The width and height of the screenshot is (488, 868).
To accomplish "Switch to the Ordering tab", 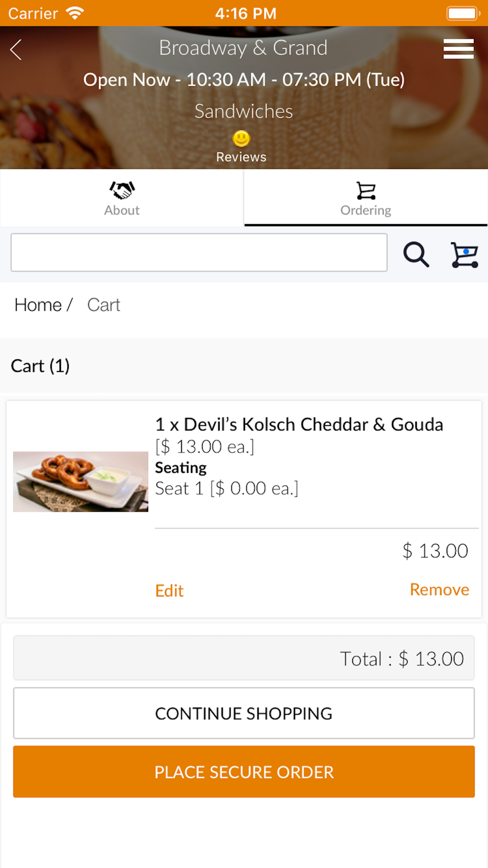I will pyautogui.click(x=366, y=198).
